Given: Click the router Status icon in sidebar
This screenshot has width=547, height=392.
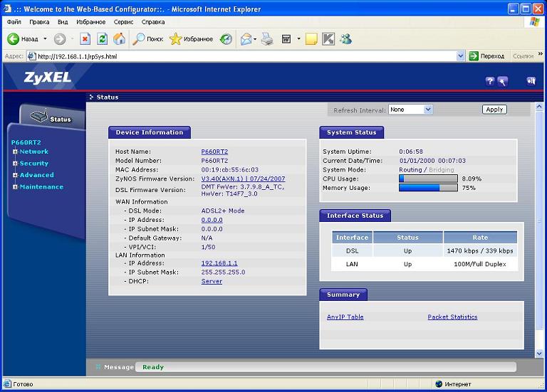Looking at the screenshot, I should coord(38,116).
